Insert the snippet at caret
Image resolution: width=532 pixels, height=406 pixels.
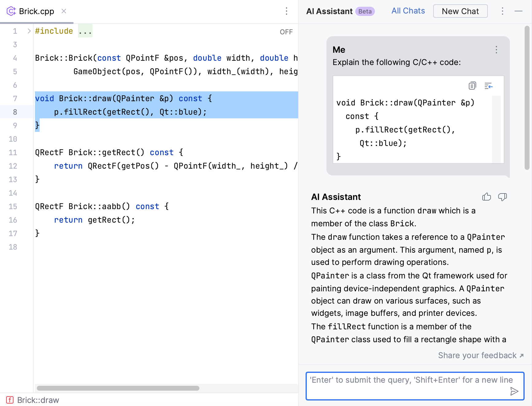(x=488, y=86)
